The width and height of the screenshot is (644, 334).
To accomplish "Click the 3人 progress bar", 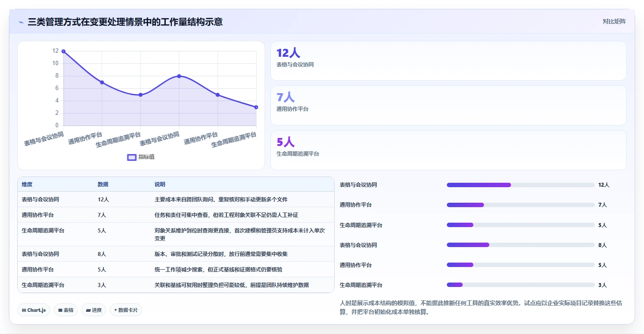I will [x=520, y=285].
